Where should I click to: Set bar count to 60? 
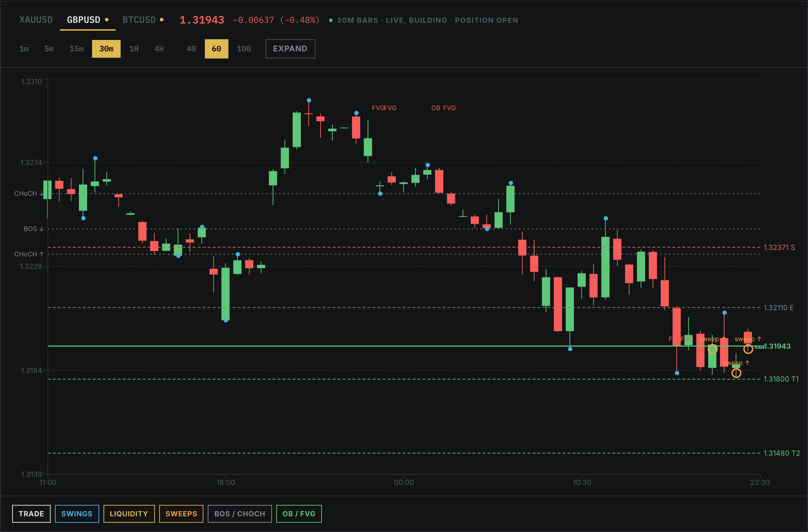(216, 49)
